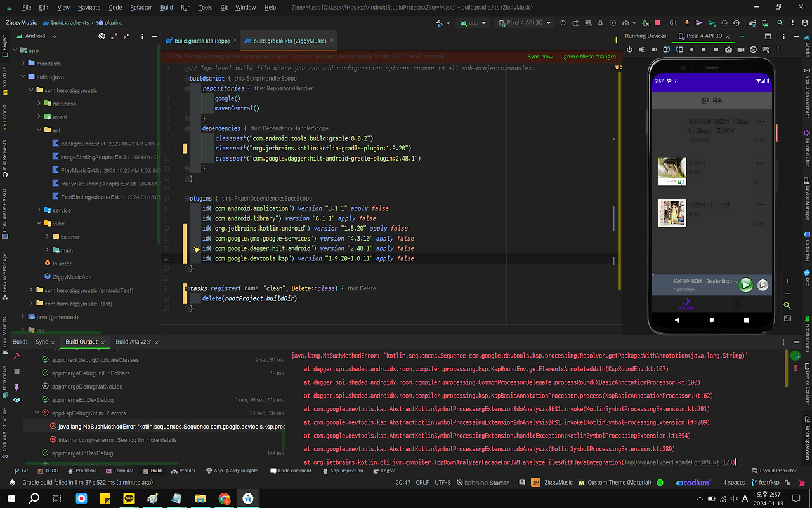This screenshot has height=508, width=812.
Task: Click the Make Project hammer icon
Action: pos(439,23)
